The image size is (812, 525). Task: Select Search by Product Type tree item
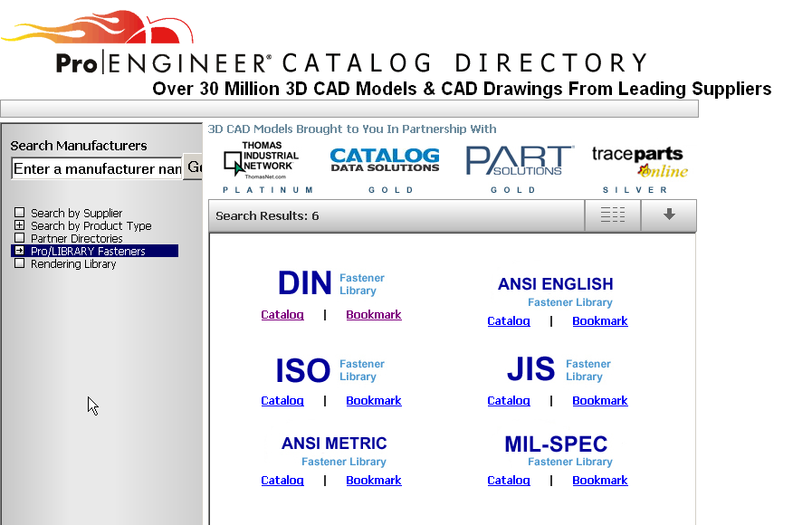point(91,225)
